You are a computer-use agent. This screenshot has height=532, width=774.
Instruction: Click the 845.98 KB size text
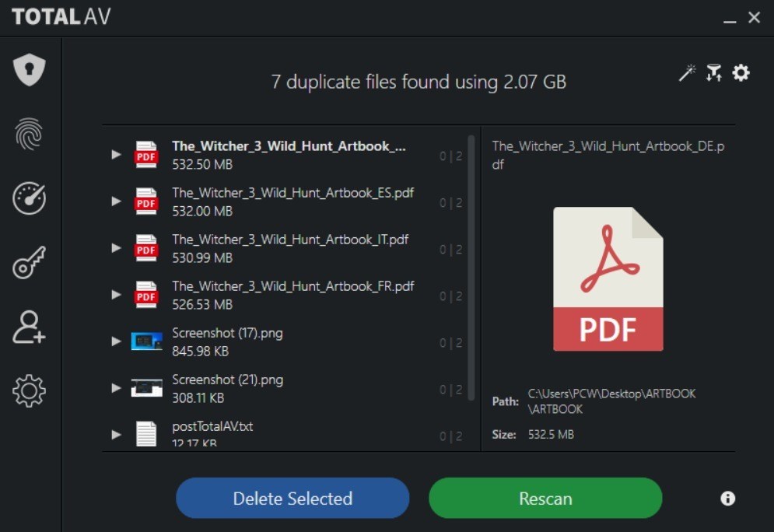pos(201,352)
